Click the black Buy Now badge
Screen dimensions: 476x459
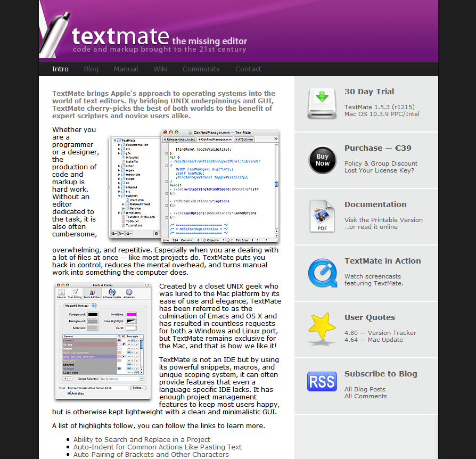point(323,160)
